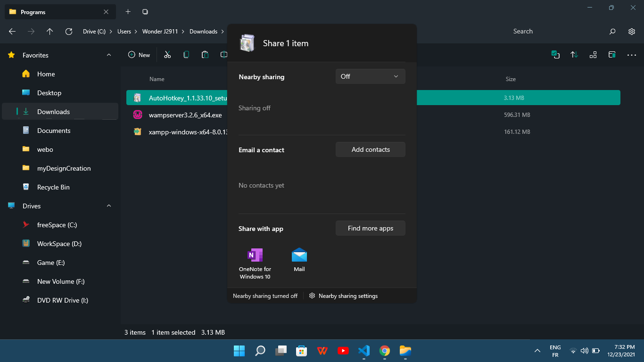Click the Drive (C:) breadcrumb
Screen dimensions: 644x362
tap(94, 32)
